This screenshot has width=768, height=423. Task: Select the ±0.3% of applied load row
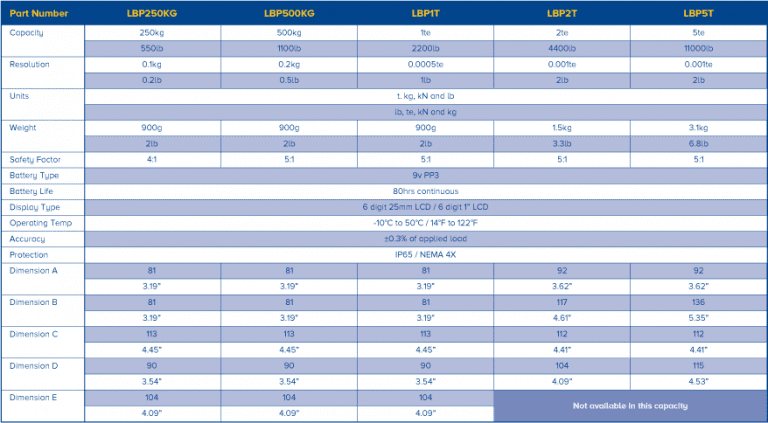coord(425,238)
